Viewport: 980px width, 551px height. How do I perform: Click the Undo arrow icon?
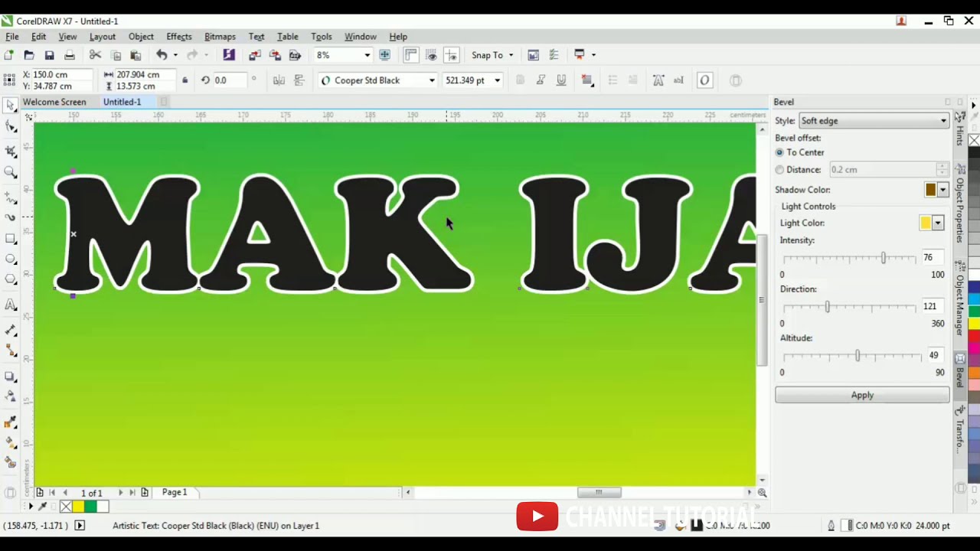[162, 55]
